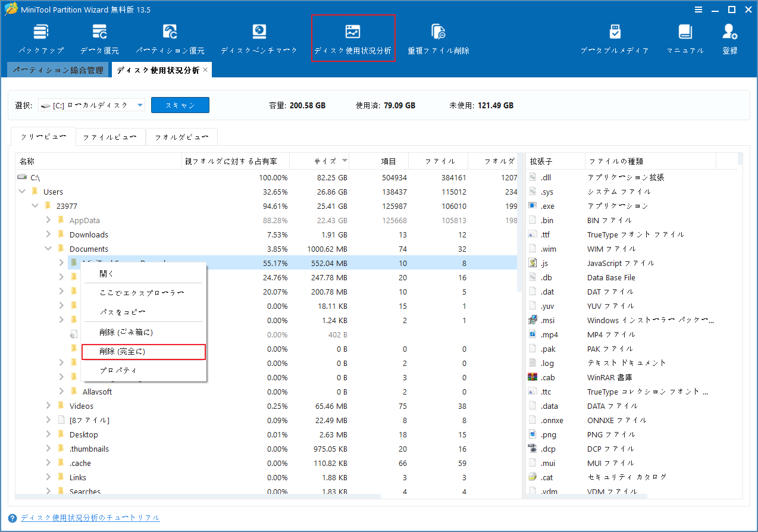Open パーティション復元 (Partition Recovery)
The width and height of the screenshot is (758, 532).
point(169,36)
